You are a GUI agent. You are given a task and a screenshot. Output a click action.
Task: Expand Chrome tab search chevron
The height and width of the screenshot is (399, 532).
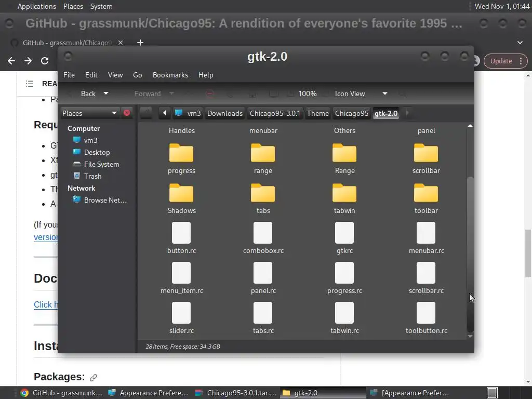pyautogui.click(x=520, y=43)
